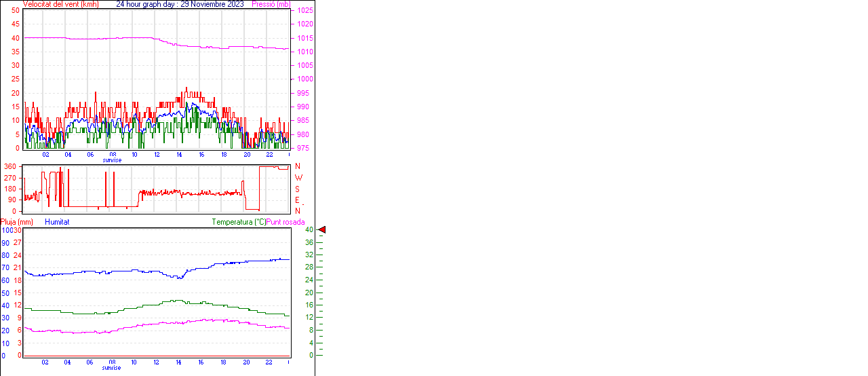
Task: Click the sunrise marker under the humidity graph
Action: point(112,368)
